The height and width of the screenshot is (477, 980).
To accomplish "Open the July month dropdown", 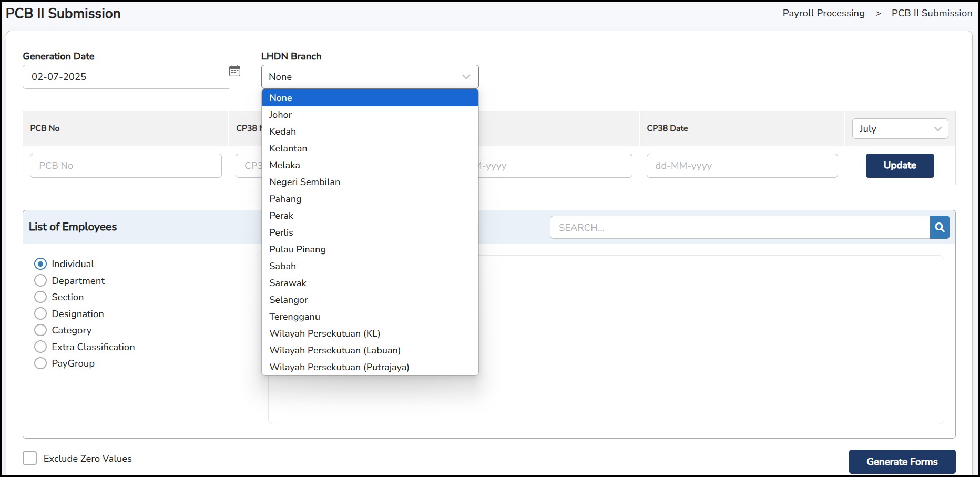I will click(900, 129).
